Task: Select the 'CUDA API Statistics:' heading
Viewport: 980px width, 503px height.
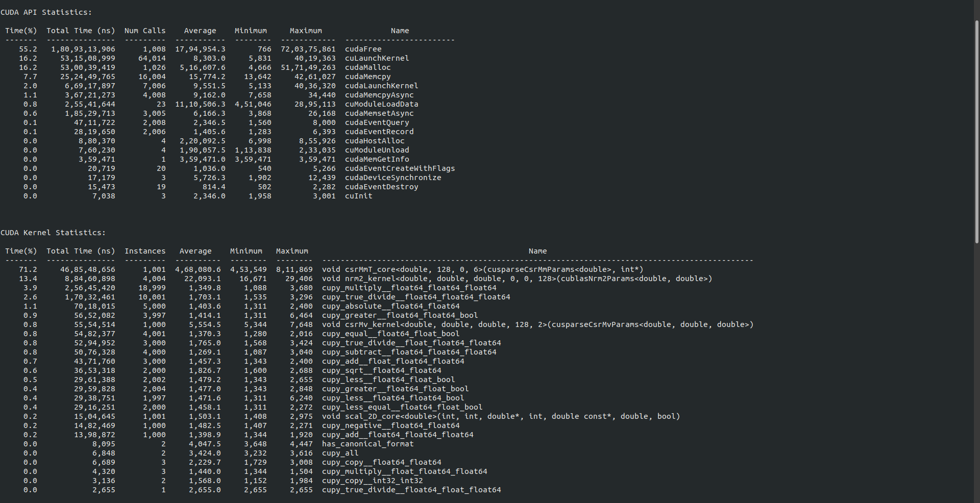Action: tap(46, 12)
